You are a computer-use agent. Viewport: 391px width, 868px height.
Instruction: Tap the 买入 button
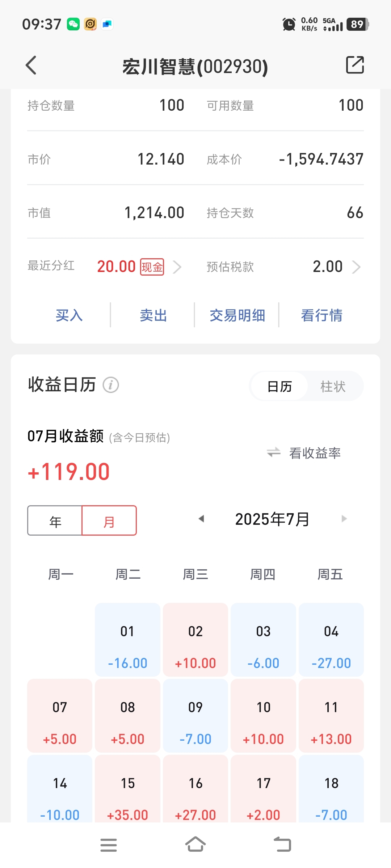coord(69,315)
